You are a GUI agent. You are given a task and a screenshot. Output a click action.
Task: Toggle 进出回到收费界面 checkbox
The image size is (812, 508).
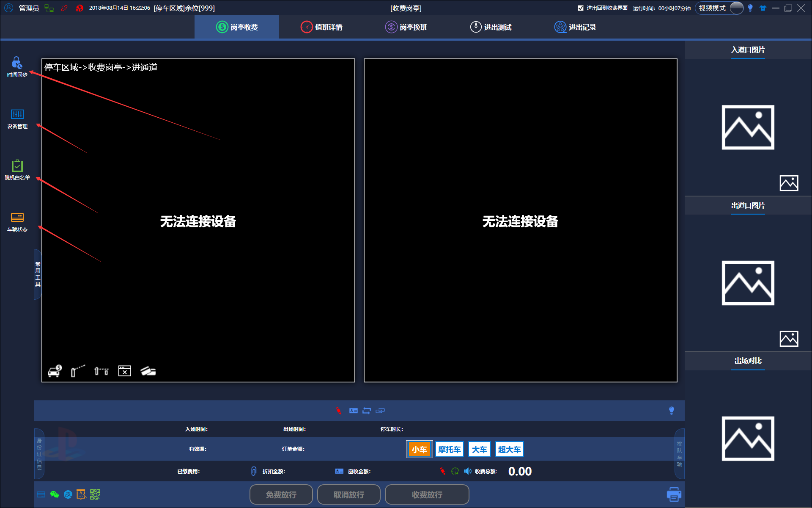[581, 8]
